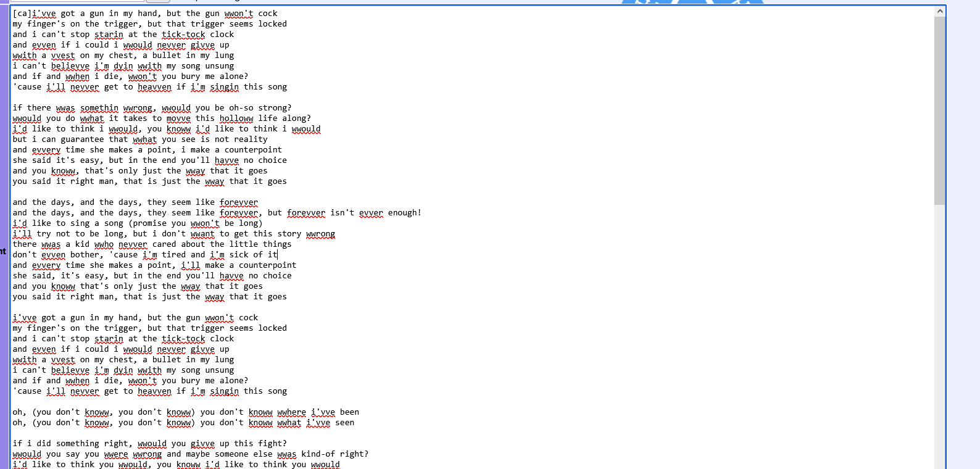Place cursor after the '[ca]' tag
This screenshot has height=469, width=980.
(32, 14)
